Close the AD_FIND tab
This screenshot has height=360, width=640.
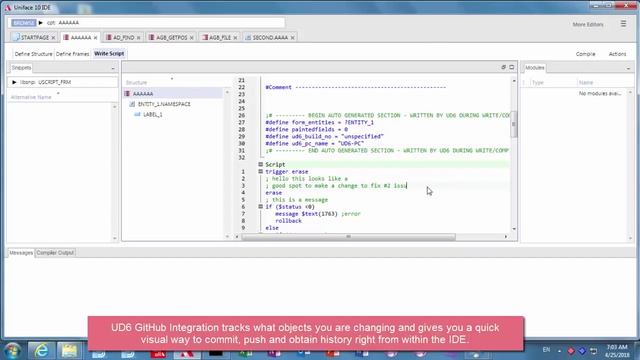138,38
